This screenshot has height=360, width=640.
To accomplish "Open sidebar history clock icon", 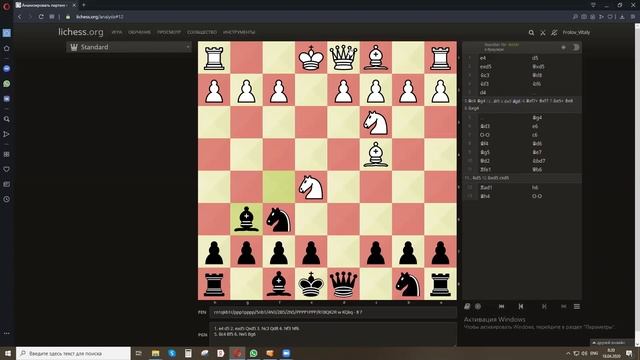I will pos(7,199).
